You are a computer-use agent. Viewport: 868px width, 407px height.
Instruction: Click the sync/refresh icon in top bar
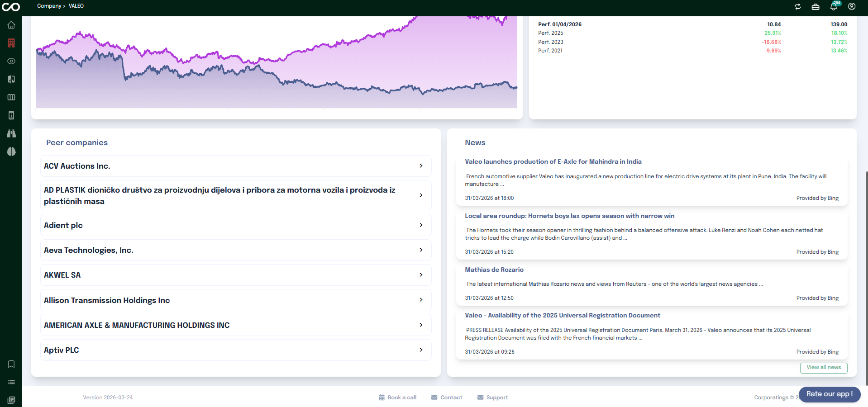click(x=797, y=7)
